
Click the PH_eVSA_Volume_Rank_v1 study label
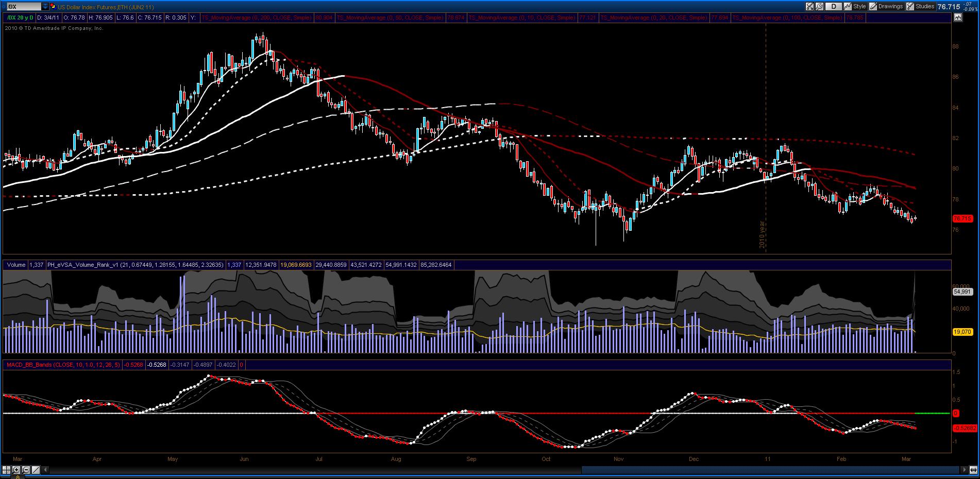(x=135, y=265)
